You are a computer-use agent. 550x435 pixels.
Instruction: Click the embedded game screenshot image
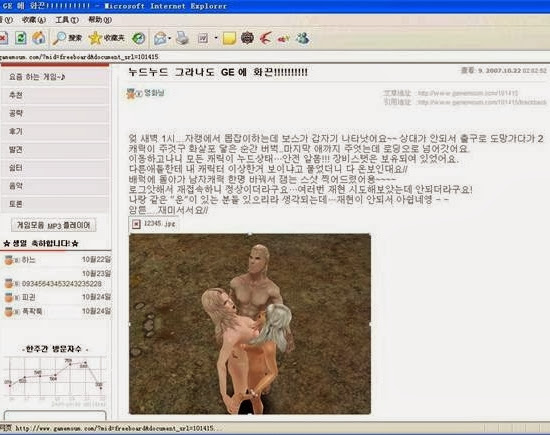tap(250, 323)
